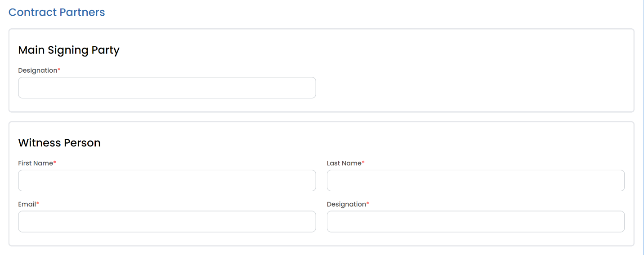Activate the Witness Person Designation text box
This screenshot has width=644, height=255.
click(x=476, y=222)
